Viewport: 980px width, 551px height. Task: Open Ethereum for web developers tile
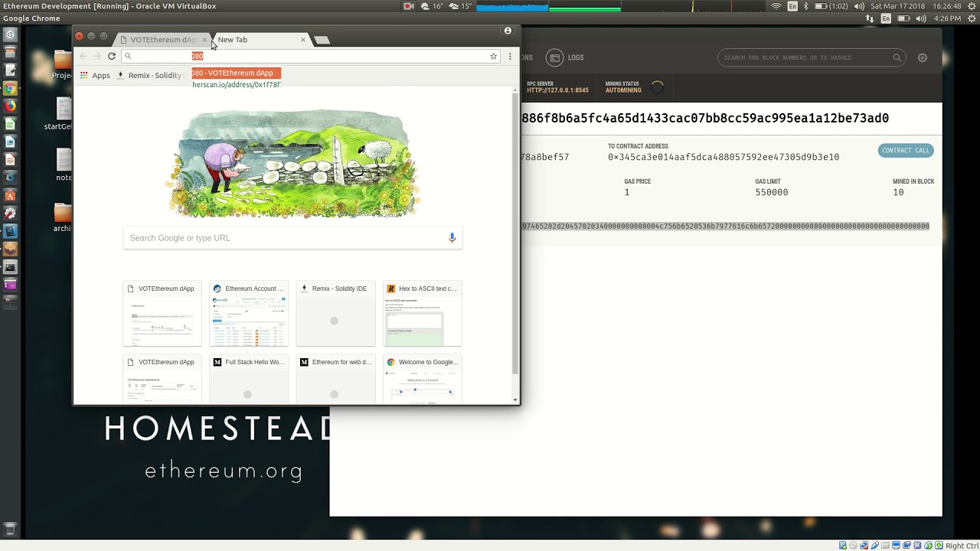tap(335, 379)
